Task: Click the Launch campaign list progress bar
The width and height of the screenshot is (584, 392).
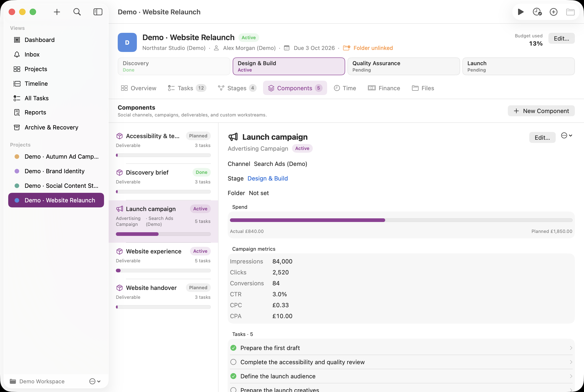Action: click(163, 234)
